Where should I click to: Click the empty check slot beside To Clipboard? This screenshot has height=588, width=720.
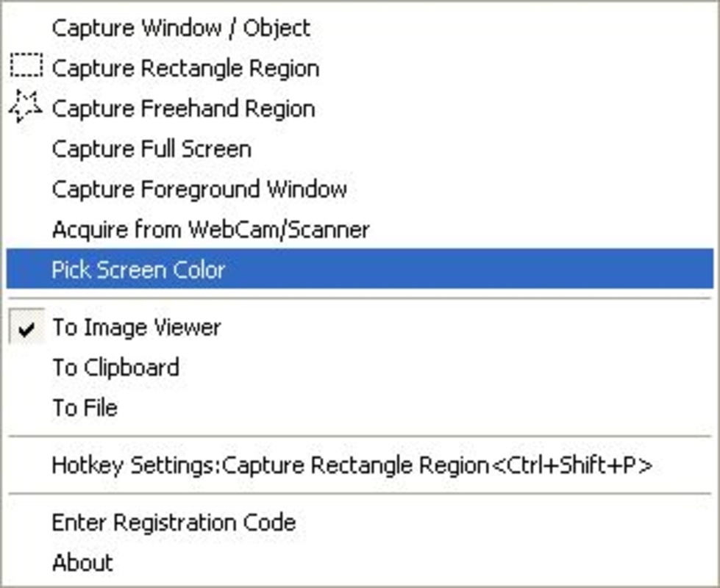click(x=28, y=367)
